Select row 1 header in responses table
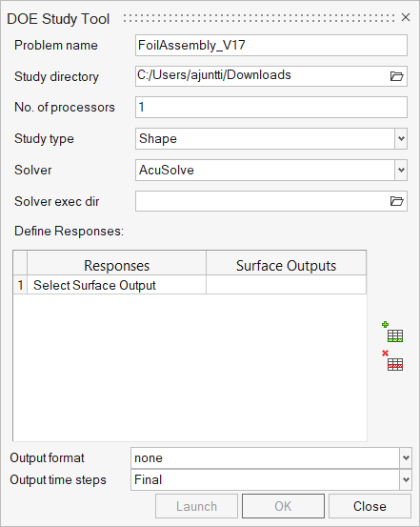This screenshot has height=527, width=420. click(20, 285)
